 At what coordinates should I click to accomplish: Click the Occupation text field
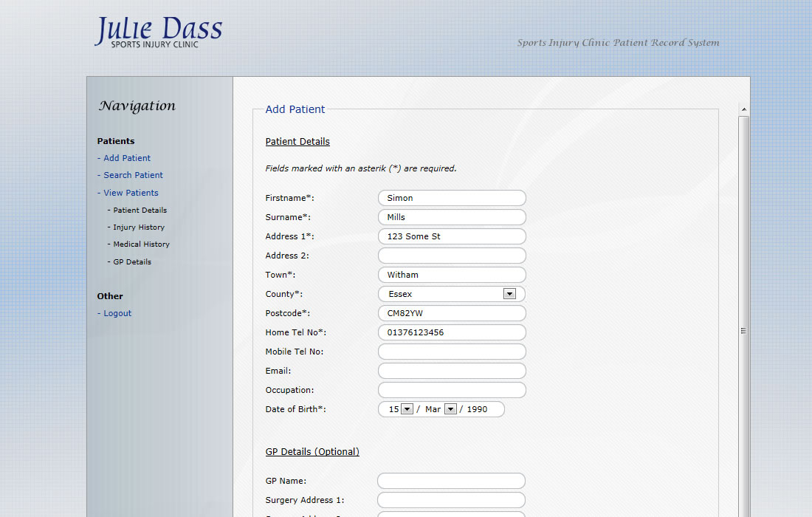pyautogui.click(x=452, y=390)
